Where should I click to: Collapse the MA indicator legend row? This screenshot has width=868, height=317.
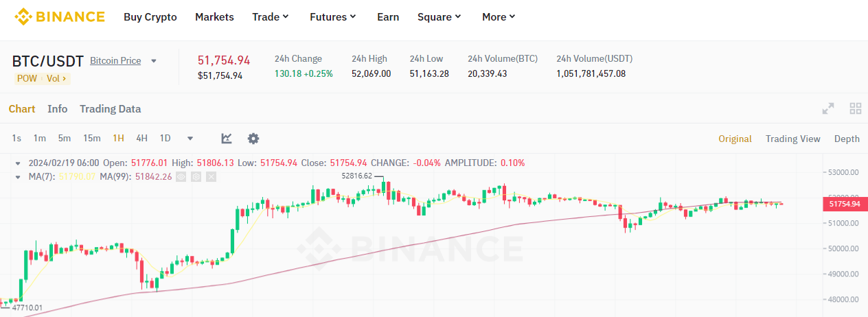18,176
